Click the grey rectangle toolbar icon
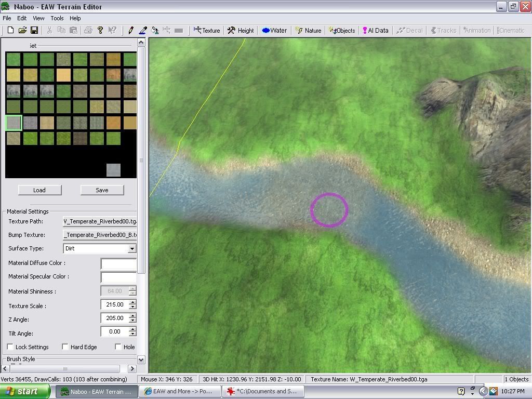 pos(179,31)
